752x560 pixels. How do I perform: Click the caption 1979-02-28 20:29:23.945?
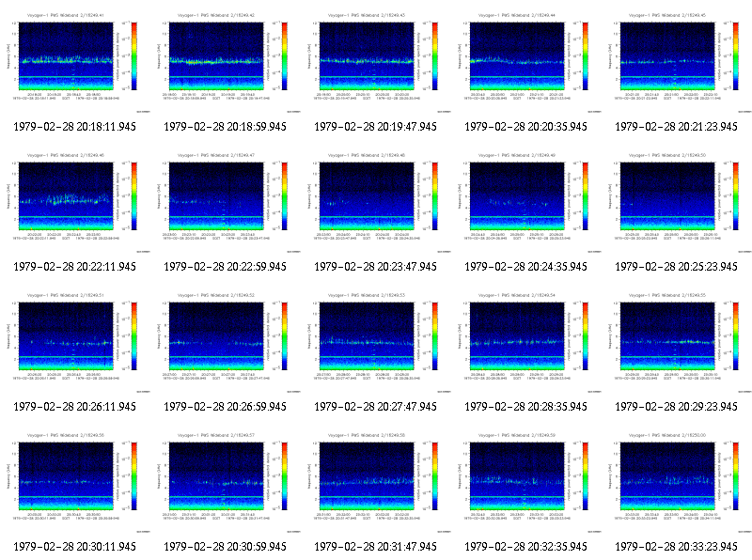676,407
